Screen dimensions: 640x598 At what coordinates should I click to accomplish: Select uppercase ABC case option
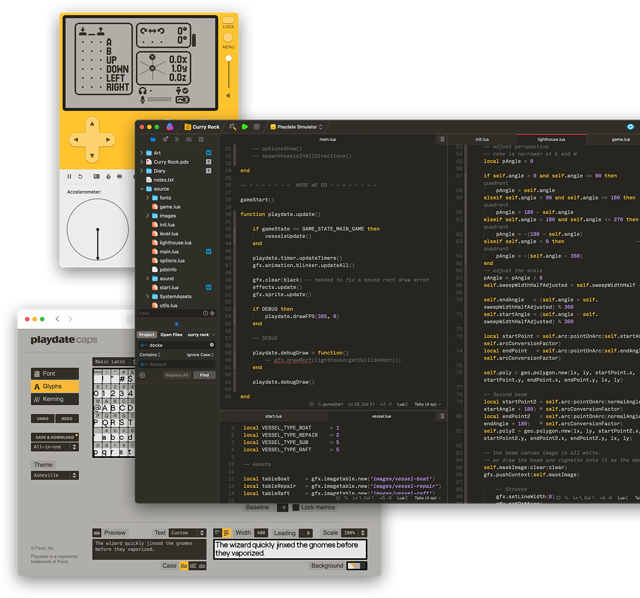point(193,566)
